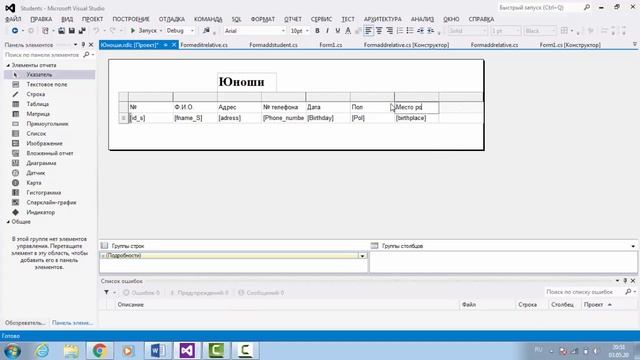Start debugging with Запуск button

(144, 31)
